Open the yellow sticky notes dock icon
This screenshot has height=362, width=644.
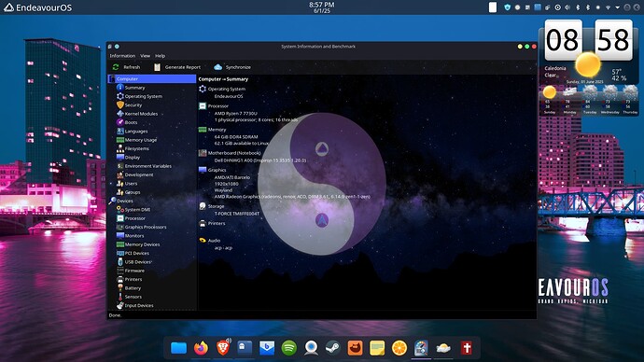377,348
